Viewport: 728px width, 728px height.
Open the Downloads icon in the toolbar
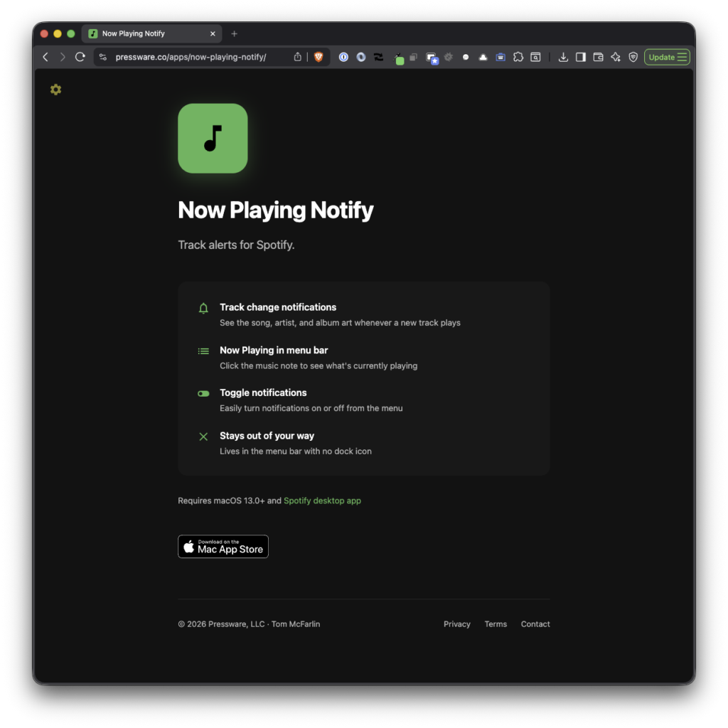coord(563,57)
